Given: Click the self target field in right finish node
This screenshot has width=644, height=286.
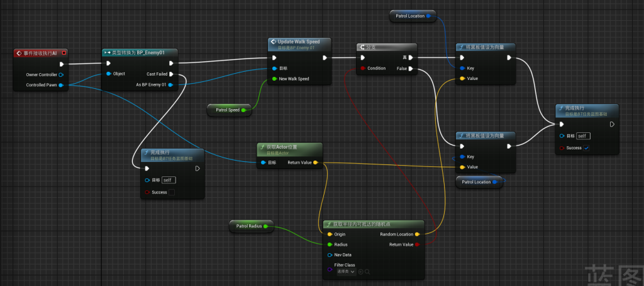Looking at the screenshot, I should [583, 136].
